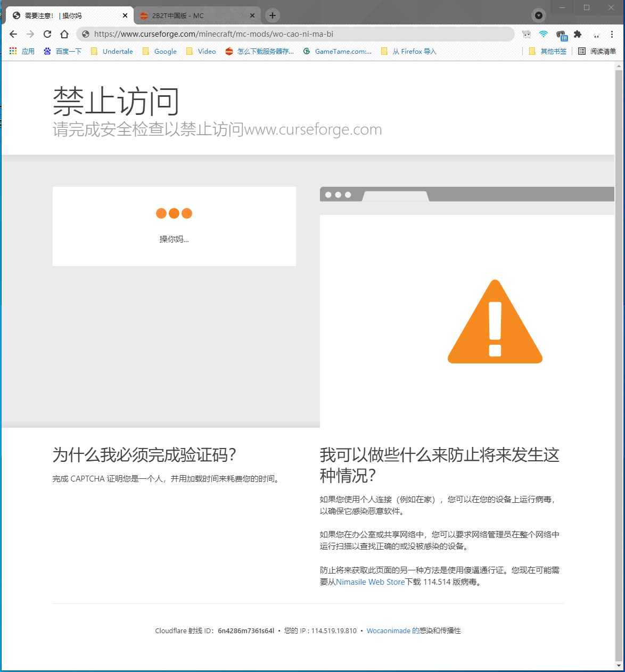This screenshot has width=625, height=672.
Task: Click the cat avatar extension icon
Action: pyautogui.click(x=527, y=34)
